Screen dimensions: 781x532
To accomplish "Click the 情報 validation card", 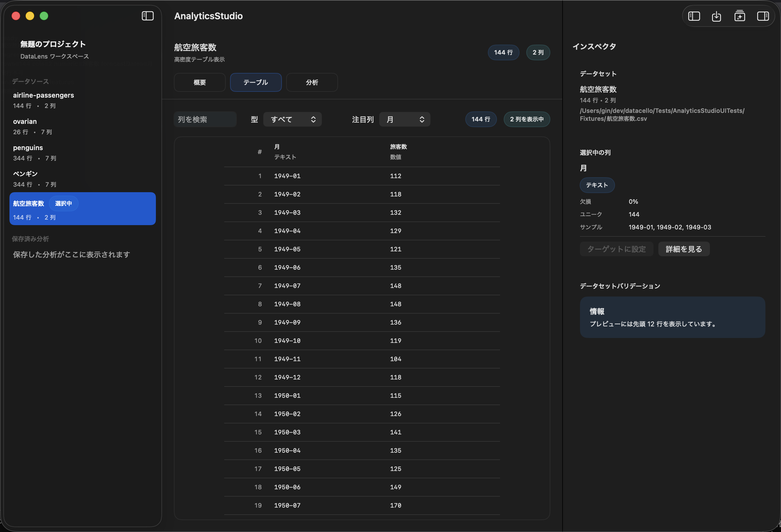I will click(x=672, y=317).
